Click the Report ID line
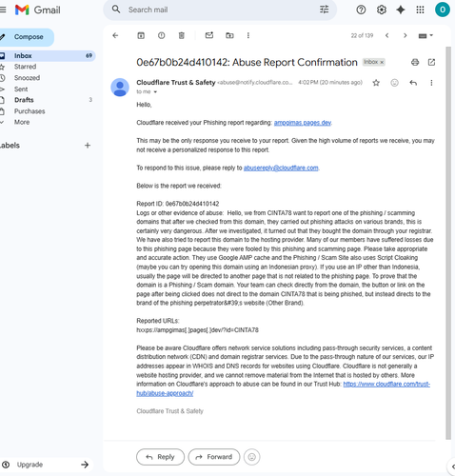455x476 pixels. click(x=178, y=204)
